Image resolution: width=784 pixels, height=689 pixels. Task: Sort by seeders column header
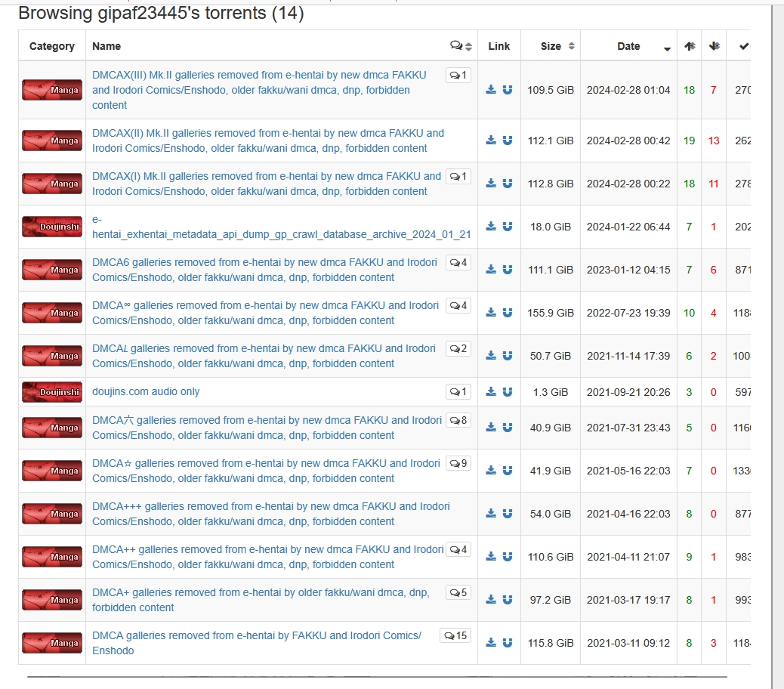(x=690, y=46)
